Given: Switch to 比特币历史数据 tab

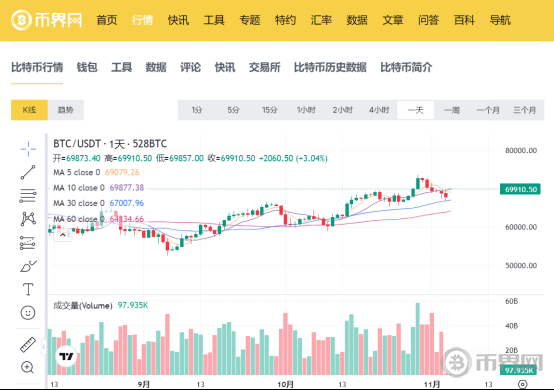Looking at the screenshot, I should pos(330,67).
